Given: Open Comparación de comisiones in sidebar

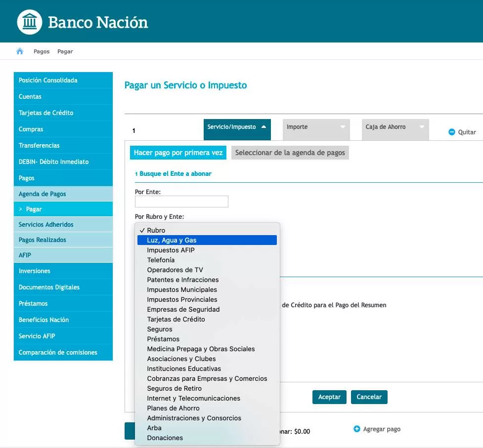Looking at the screenshot, I should click(x=63, y=352).
